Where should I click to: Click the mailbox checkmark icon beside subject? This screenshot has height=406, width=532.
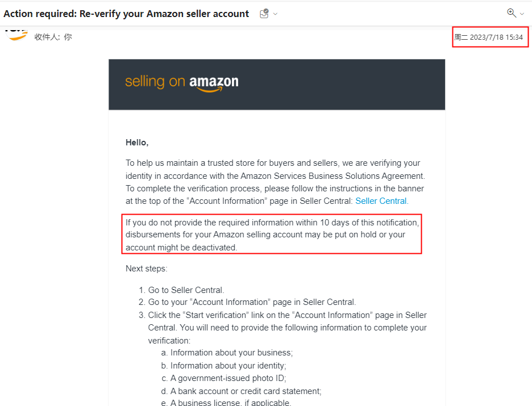pos(264,14)
